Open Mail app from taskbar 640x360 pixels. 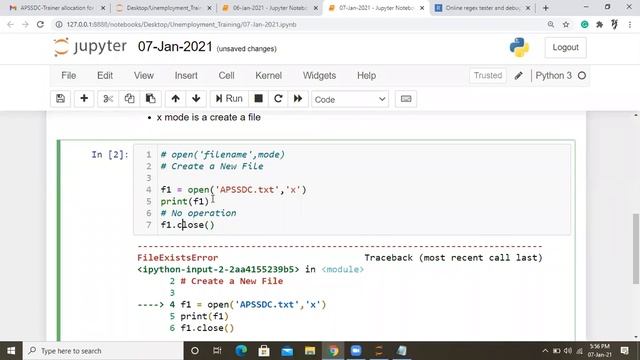287,351
